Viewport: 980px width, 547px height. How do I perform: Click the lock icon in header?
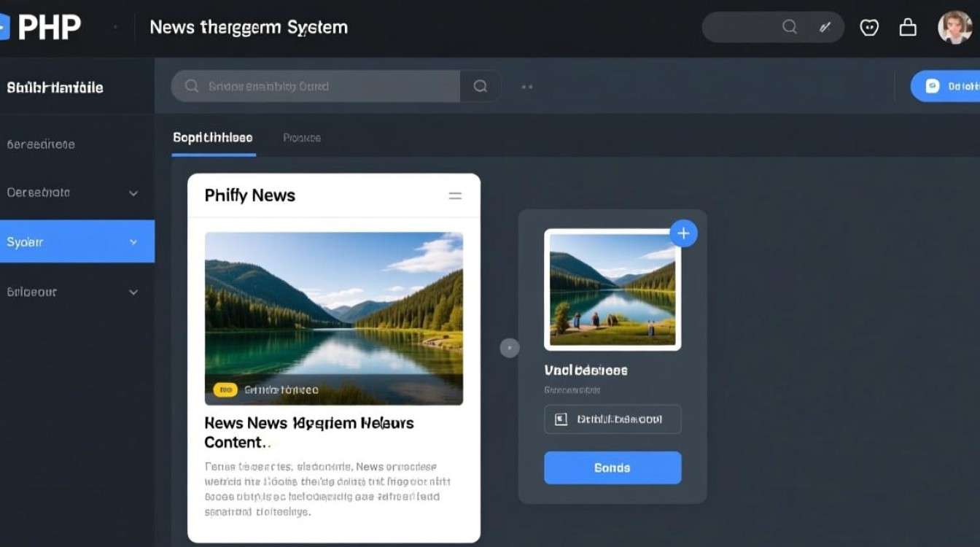tap(908, 28)
